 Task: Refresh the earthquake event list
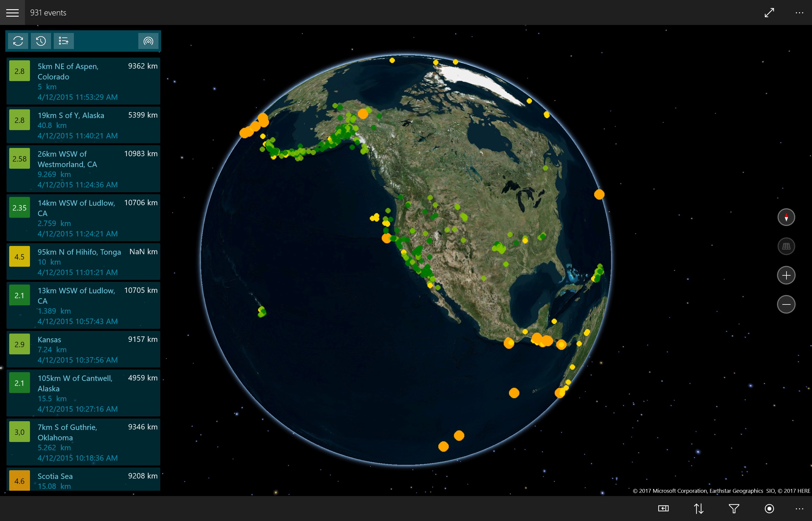point(18,41)
